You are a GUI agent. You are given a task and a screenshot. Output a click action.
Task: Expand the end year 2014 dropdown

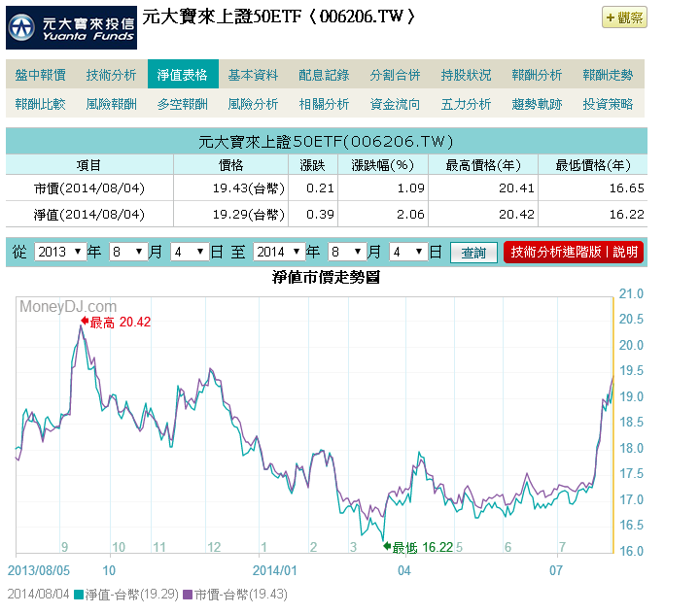(279, 252)
